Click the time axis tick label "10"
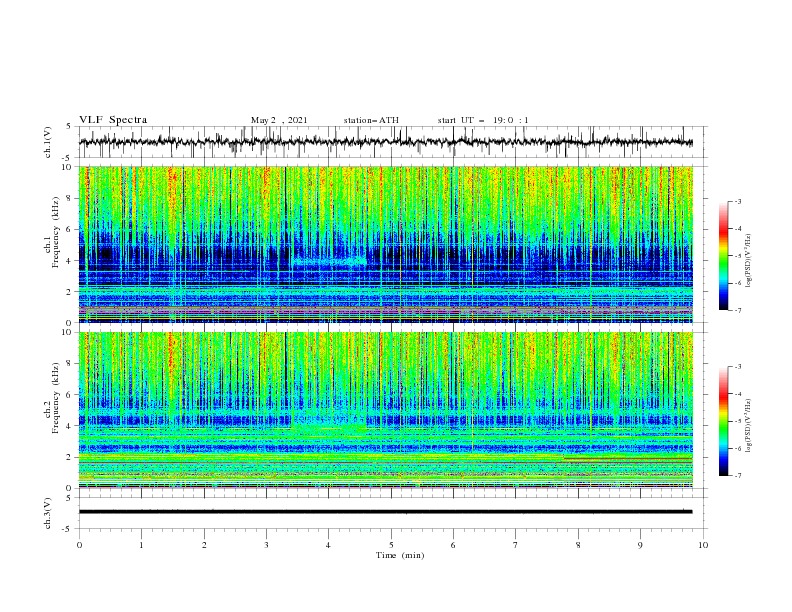The image size is (792, 612). (x=703, y=545)
